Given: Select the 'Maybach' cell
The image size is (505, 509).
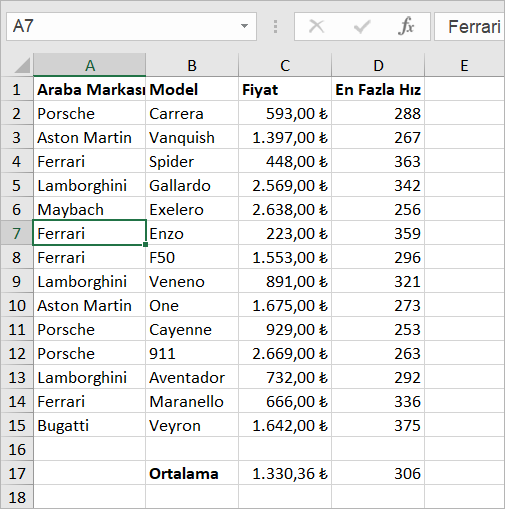Looking at the screenshot, I should click(90, 209).
